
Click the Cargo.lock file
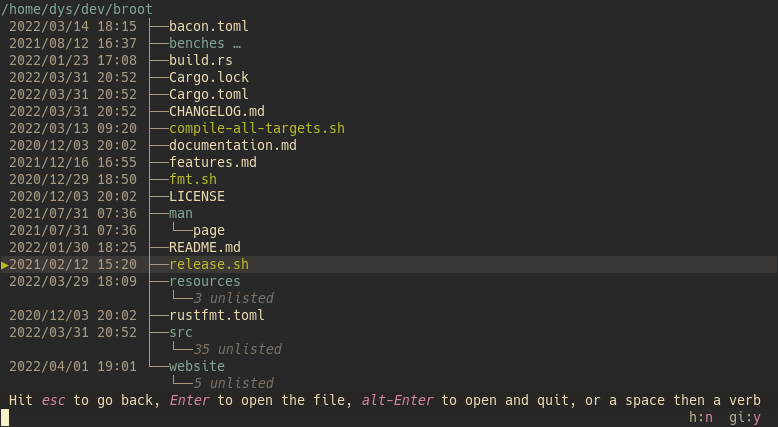tap(208, 77)
